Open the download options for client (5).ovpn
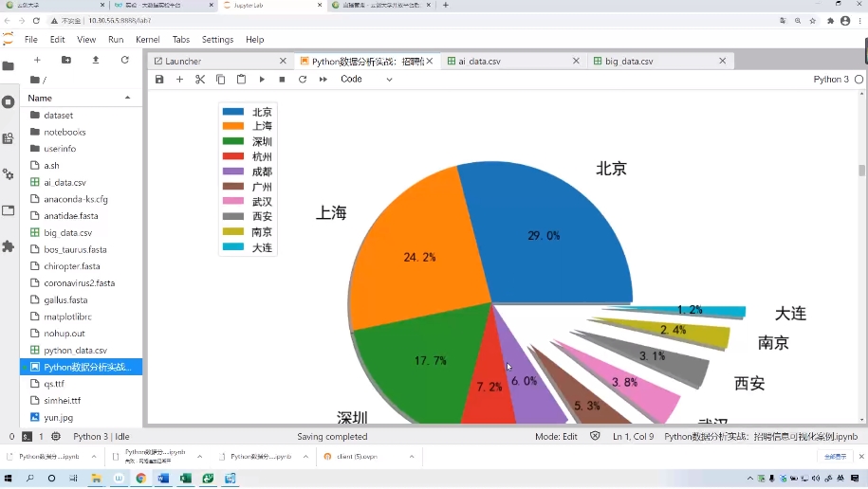Screen dimensions: 868x489 (413, 456)
